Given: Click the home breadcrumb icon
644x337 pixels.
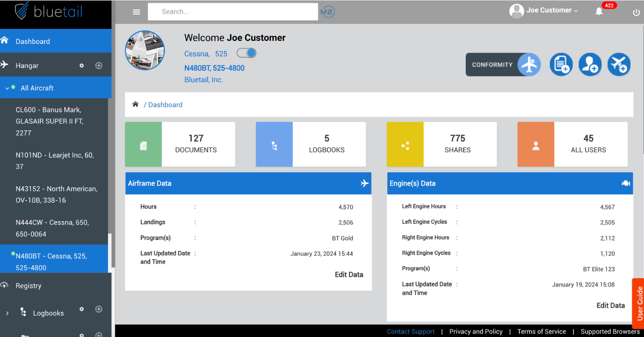Looking at the screenshot, I should (135, 104).
